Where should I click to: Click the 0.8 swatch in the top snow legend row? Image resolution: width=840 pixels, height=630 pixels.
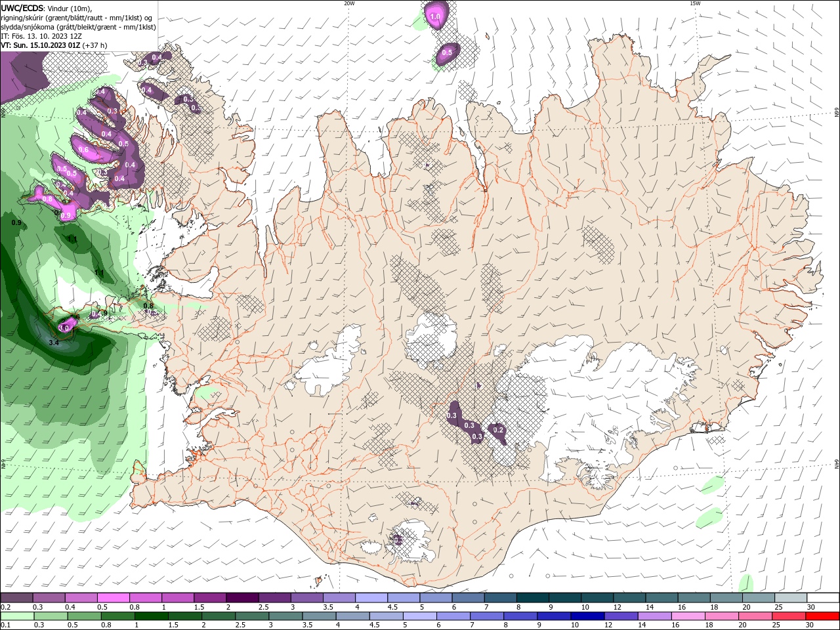tap(145, 598)
